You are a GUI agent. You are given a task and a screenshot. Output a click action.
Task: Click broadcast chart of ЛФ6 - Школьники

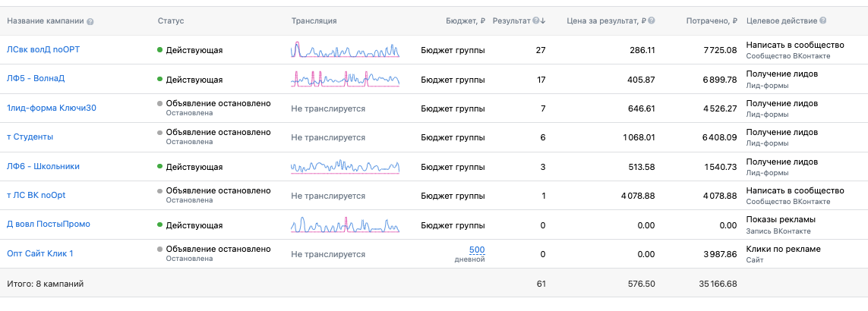point(346,166)
